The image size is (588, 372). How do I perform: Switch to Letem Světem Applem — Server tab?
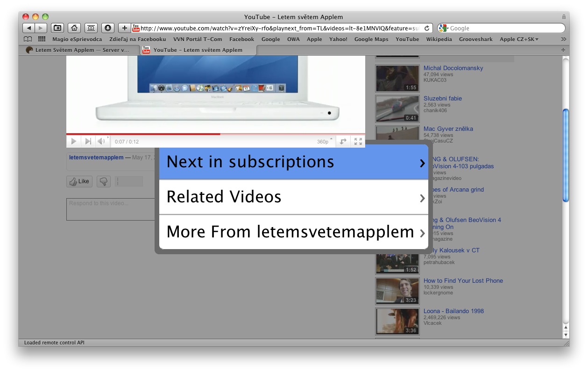pyautogui.click(x=80, y=50)
